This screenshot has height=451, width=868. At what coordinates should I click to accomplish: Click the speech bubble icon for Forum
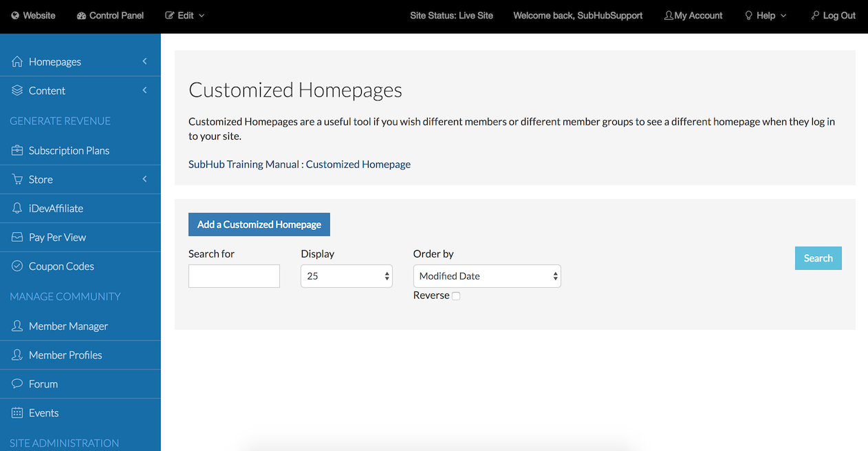point(17,384)
